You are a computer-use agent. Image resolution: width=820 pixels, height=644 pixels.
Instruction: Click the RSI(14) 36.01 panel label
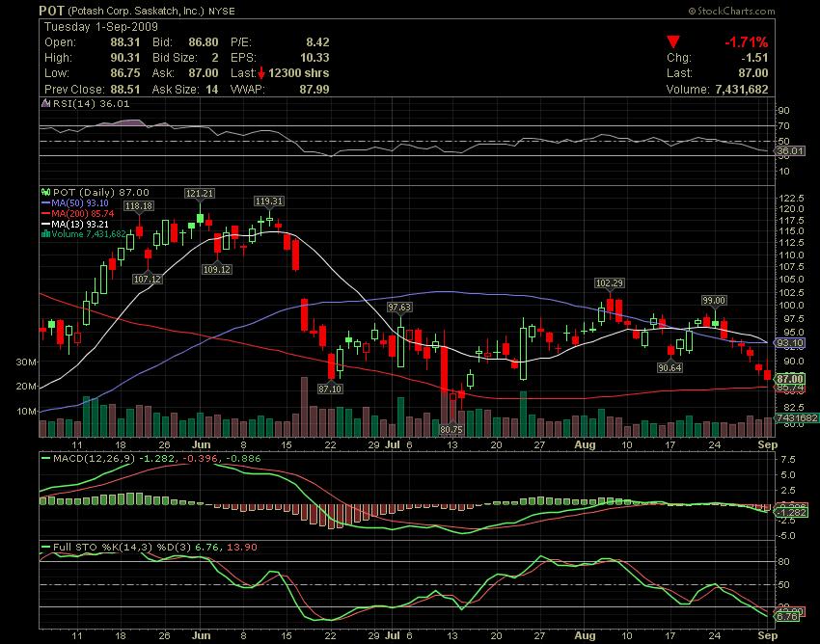pyautogui.click(x=91, y=103)
